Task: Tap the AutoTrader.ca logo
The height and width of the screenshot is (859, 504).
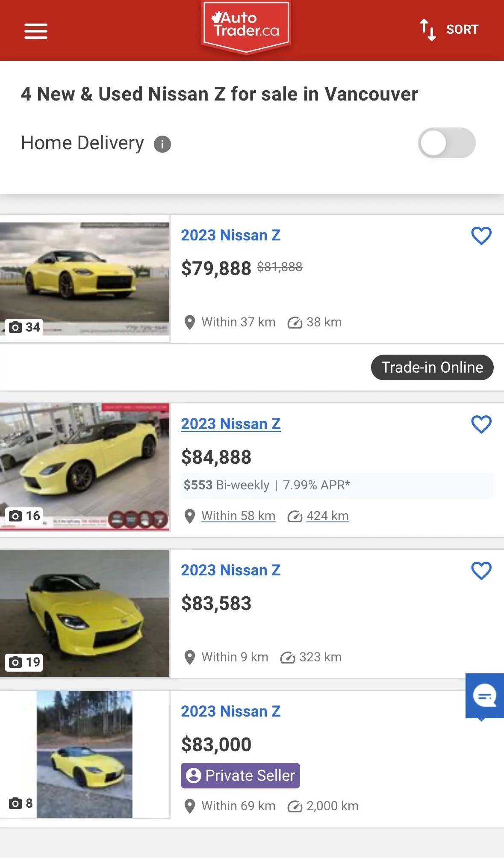Action: pyautogui.click(x=246, y=27)
